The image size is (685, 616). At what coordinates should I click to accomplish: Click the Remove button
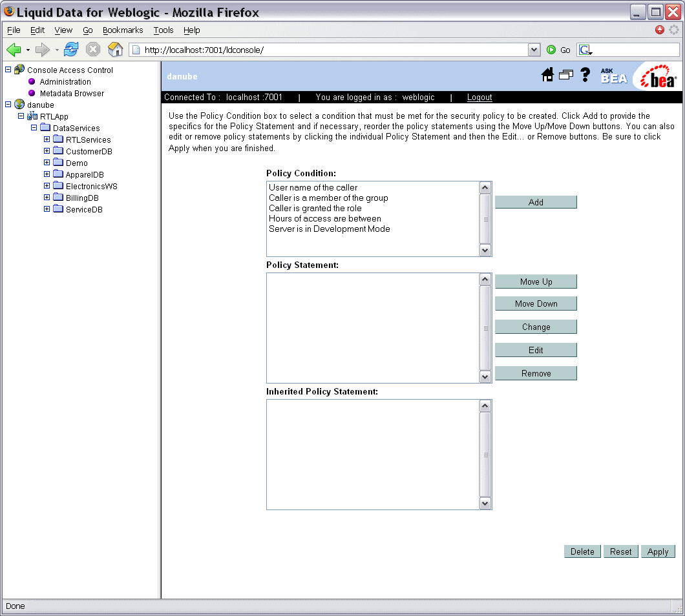coord(536,373)
